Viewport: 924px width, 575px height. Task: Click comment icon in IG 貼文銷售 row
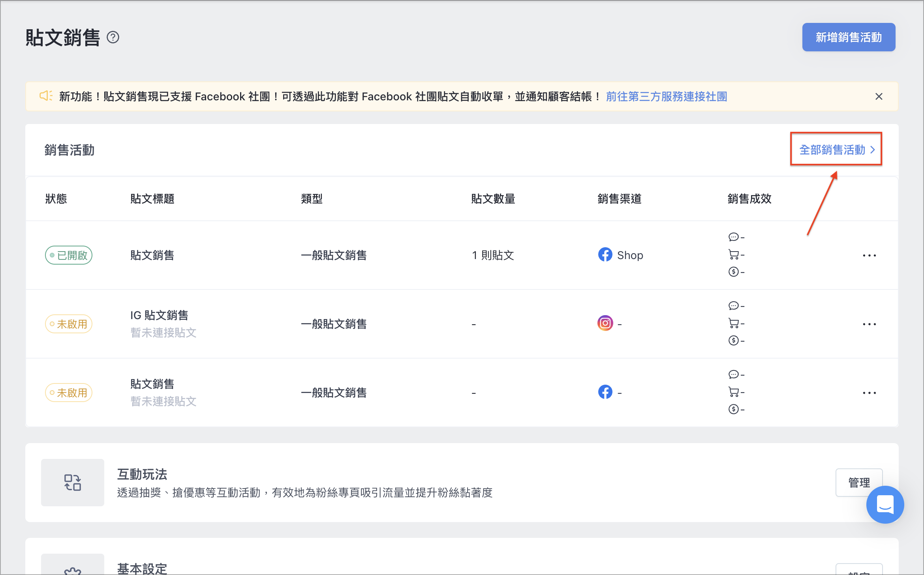[x=733, y=306]
